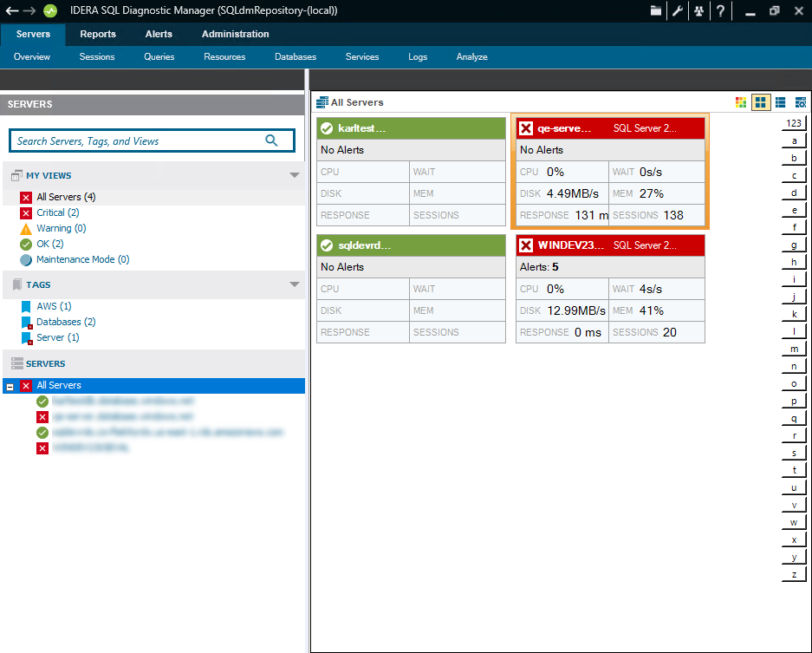Click the My Views calendar icon
812x653 pixels.
[16, 176]
